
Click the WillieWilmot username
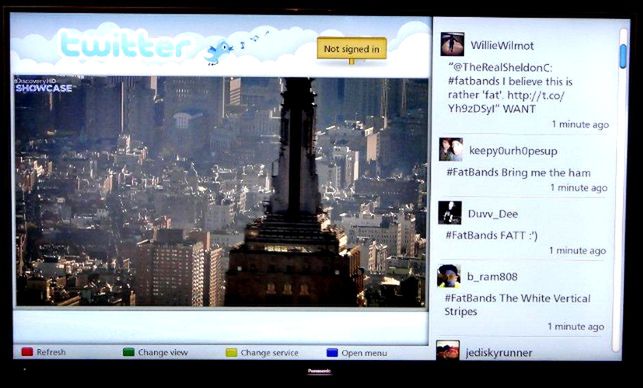(x=502, y=46)
